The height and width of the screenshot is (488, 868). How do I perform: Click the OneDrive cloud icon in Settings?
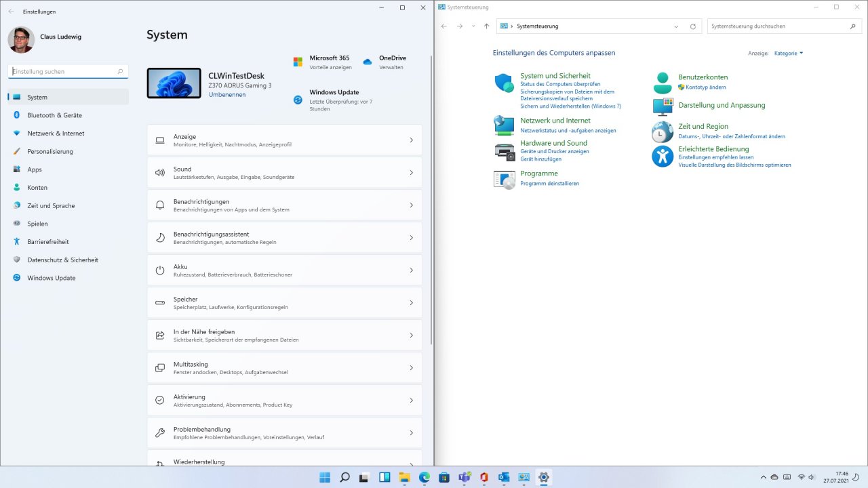pyautogui.click(x=368, y=62)
